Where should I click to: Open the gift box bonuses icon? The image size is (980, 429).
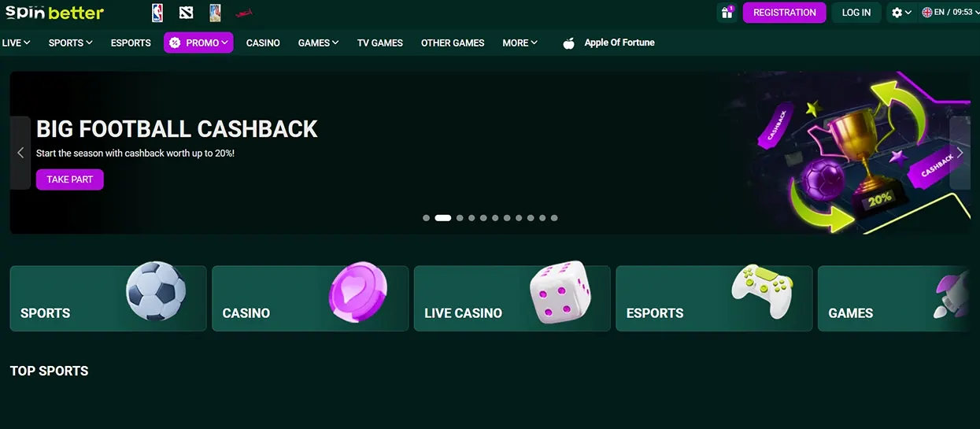(727, 13)
